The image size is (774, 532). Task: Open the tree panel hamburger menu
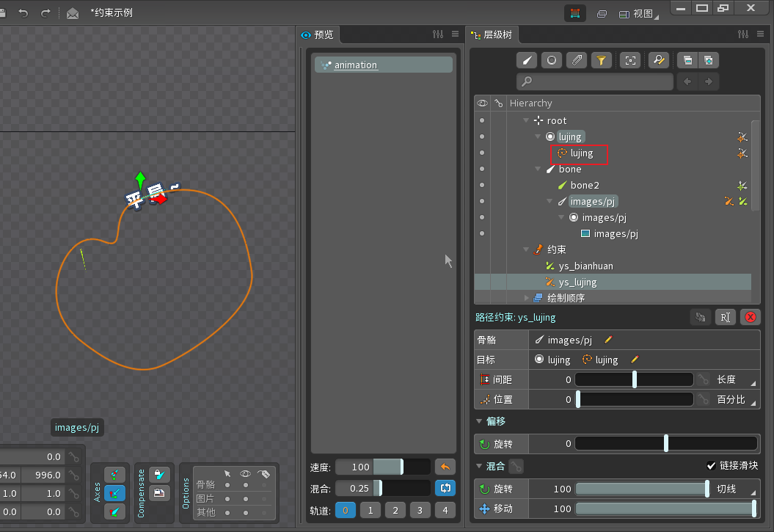click(x=760, y=34)
